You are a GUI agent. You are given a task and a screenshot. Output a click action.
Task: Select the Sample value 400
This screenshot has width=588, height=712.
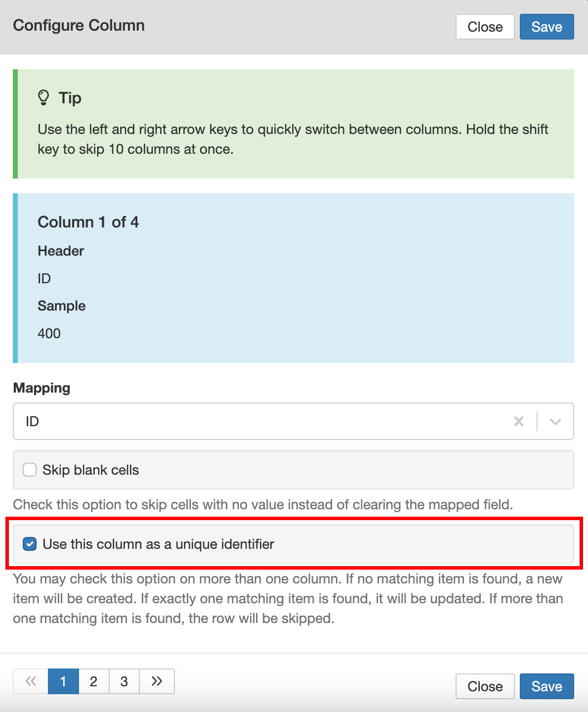tap(48, 333)
